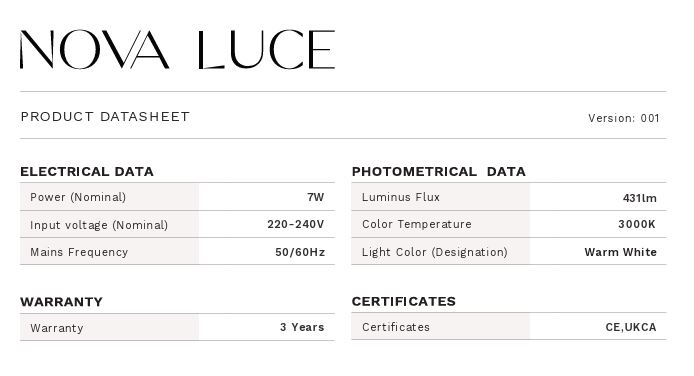
Task: Click the Mains Frequency row label
Action: [x=79, y=252]
